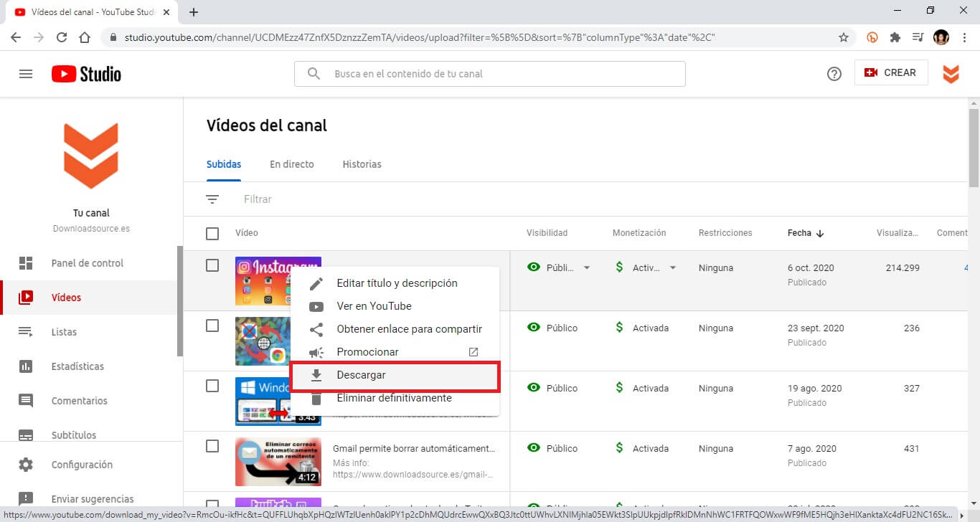Open the help question mark icon
The width and height of the screenshot is (980, 522).
pyautogui.click(x=834, y=74)
